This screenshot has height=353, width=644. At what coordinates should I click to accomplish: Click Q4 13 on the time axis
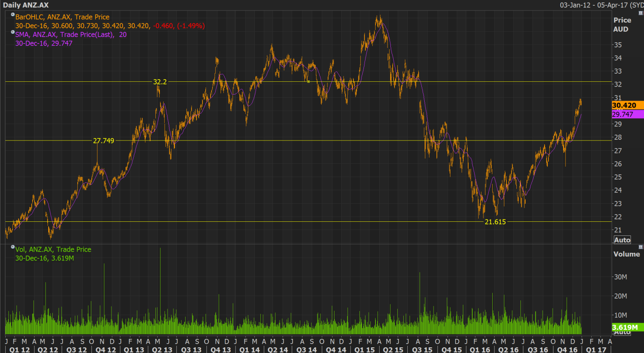point(221,349)
